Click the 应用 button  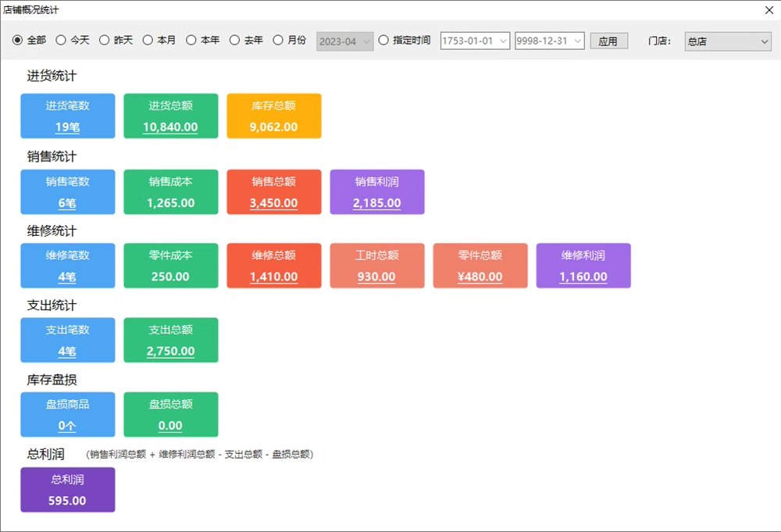click(608, 41)
